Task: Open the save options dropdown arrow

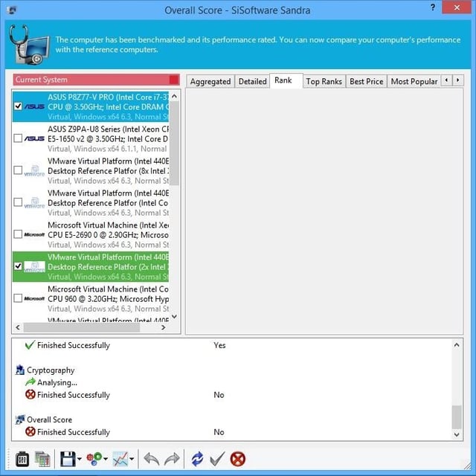Action: point(80,459)
